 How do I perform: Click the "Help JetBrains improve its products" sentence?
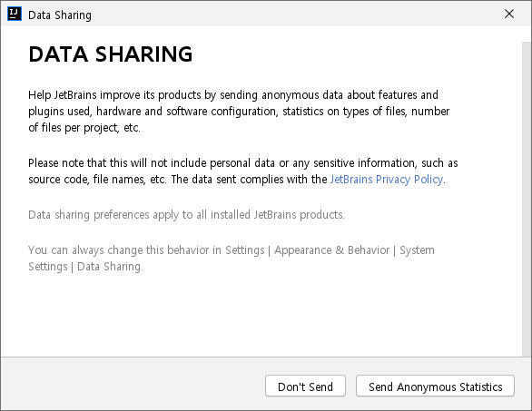[x=233, y=95]
